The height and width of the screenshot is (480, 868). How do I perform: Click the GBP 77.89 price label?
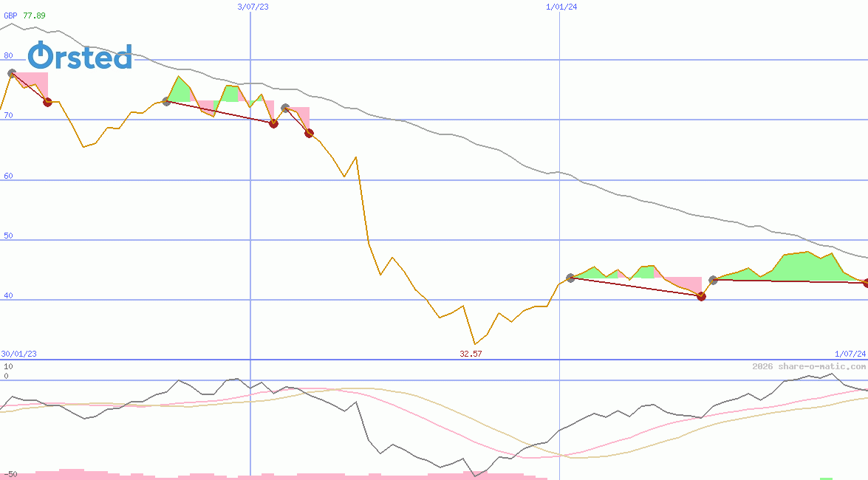[24, 15]
